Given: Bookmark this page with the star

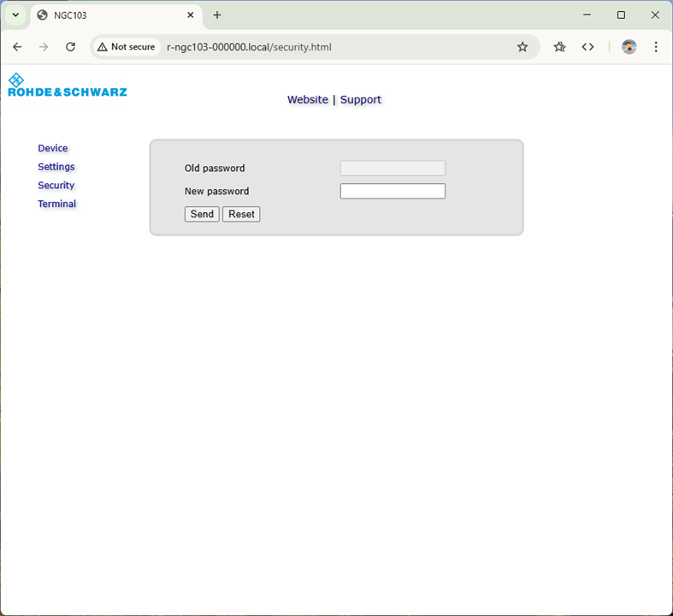Looking at the screenshot, I should click(522, 47).
